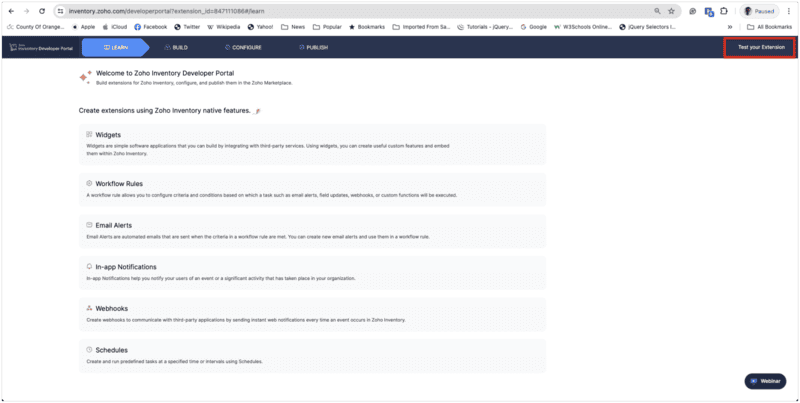Screen dimensions: 800x403
Task: Open the PUBLISH tab
Action: click(313, 47)
